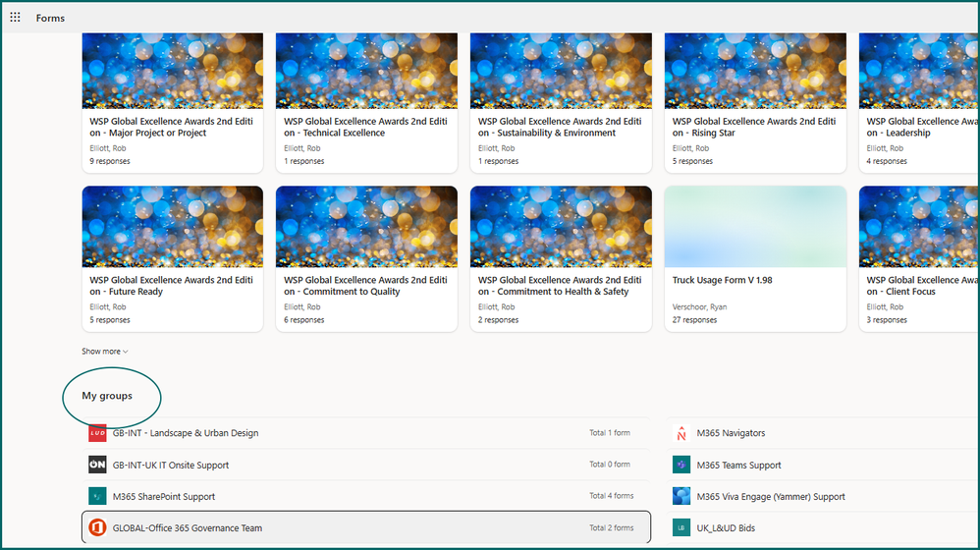Click the Future Ready form thumbnail image
This screenshot has height=550, width=980.
pos(173,227)
